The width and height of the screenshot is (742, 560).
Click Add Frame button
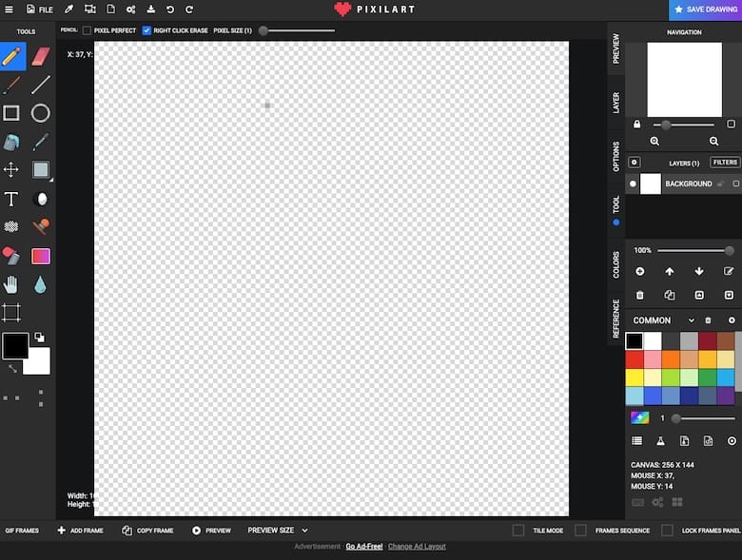pyautogui.click(x=81, y=531)
